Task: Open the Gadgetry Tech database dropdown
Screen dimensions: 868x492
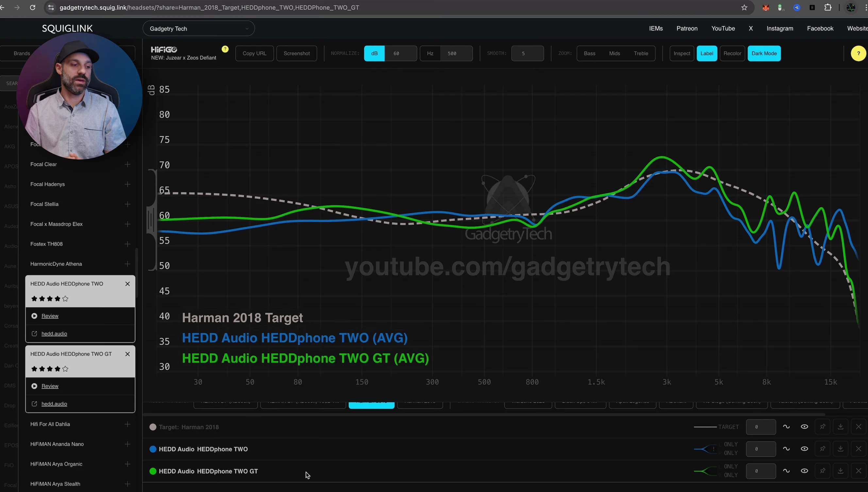Action: pyautogui.click(x=199, y=29)
